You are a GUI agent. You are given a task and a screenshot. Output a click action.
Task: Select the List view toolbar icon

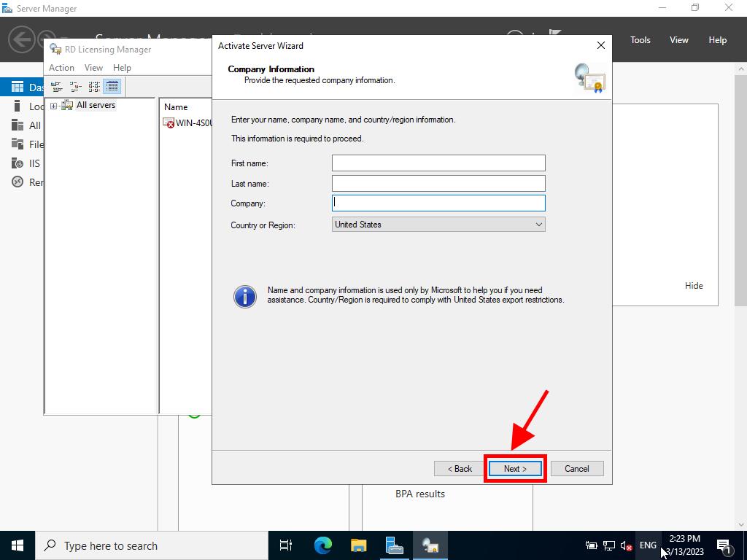point(94,87)
